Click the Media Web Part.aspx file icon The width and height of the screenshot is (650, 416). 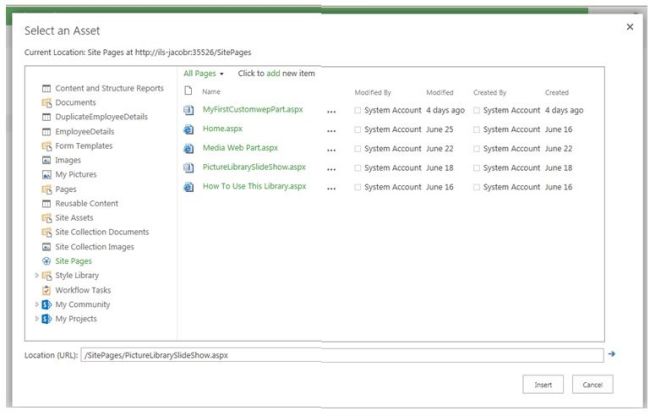pyautogui.click(x=189, y=148)
